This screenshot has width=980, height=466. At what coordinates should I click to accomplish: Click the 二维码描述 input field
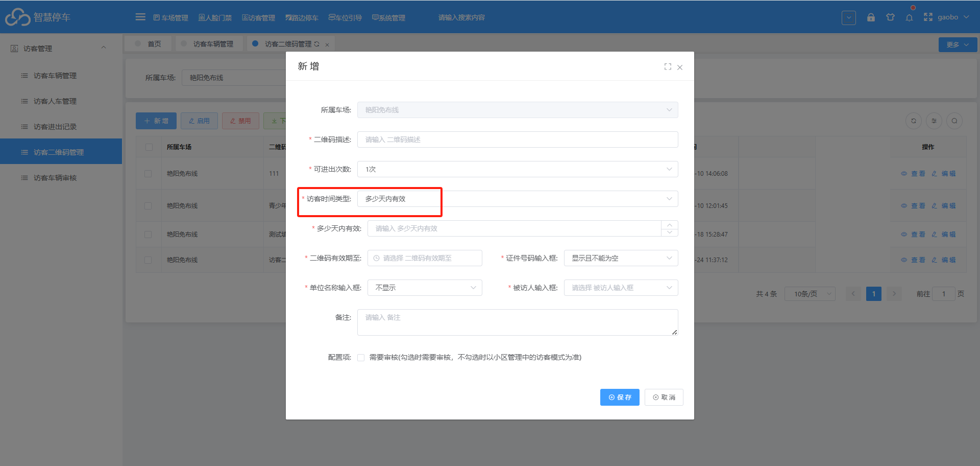[518, 139]
